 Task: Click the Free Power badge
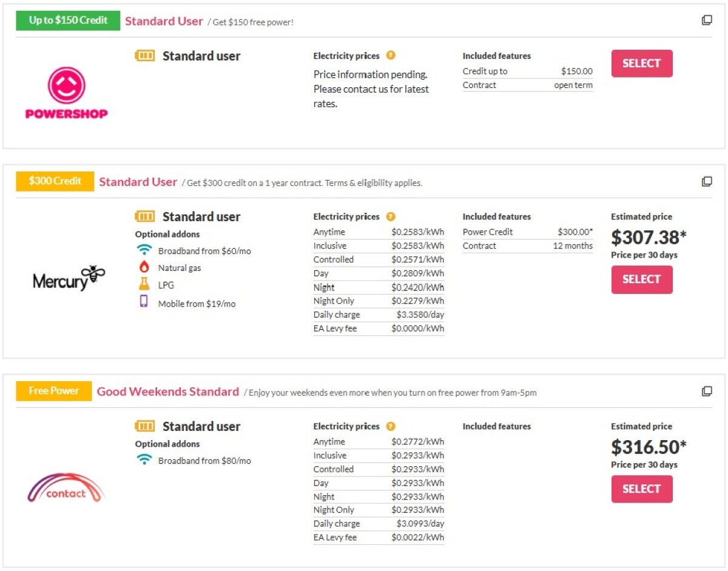(53, 390)
